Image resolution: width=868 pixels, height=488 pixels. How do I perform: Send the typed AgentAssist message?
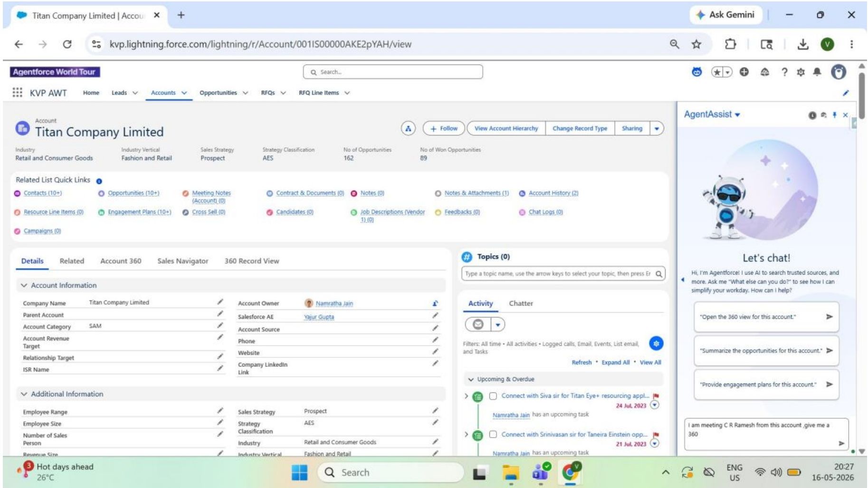click(x=841, y=443)
